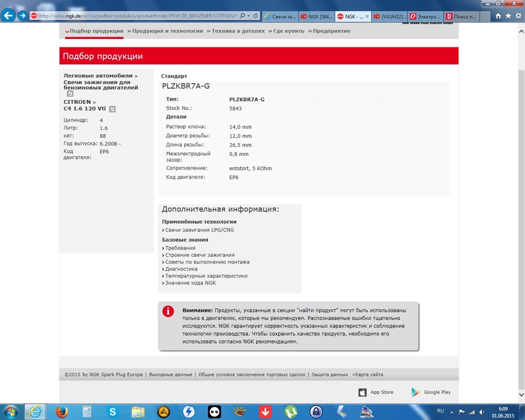Viewport: 525px width, 420px height.
Task: Open the volume speaker tray icon
Action: [482, 412]
